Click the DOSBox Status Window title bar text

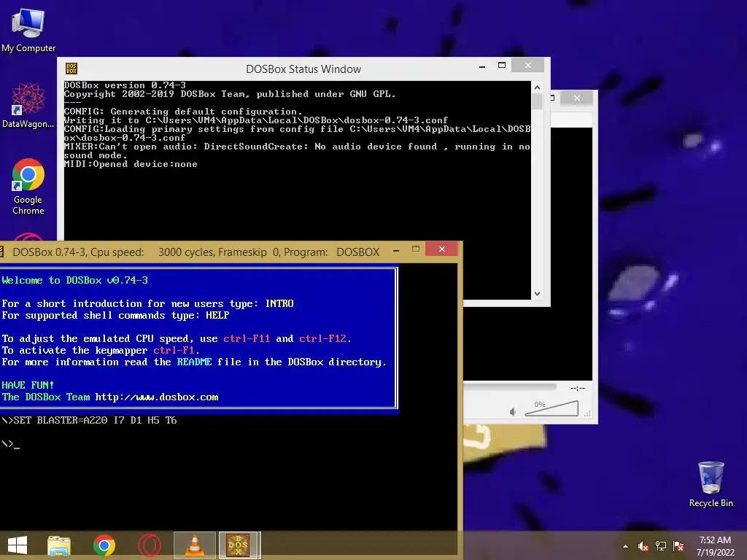tap(303, 69)
